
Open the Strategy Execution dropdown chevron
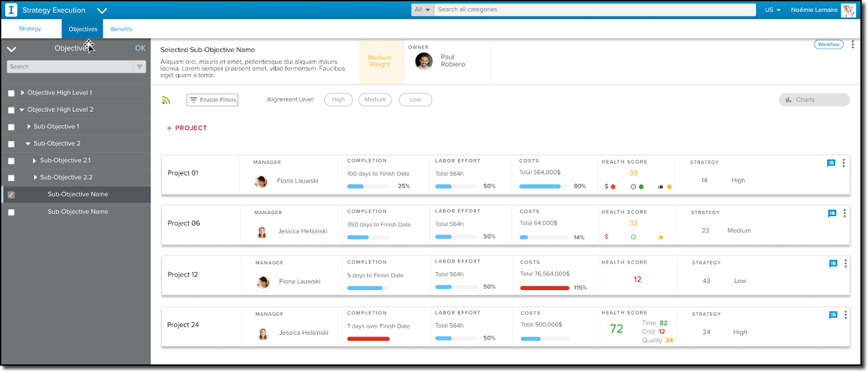point(102,11)
